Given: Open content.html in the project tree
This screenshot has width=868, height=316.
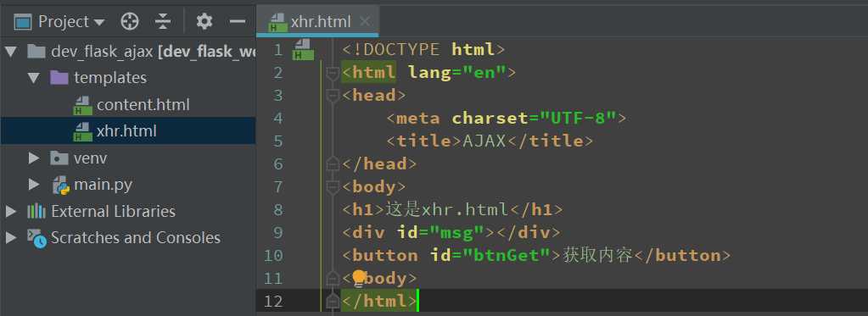Looking at the screenshot, I should (x=143, y=104).
